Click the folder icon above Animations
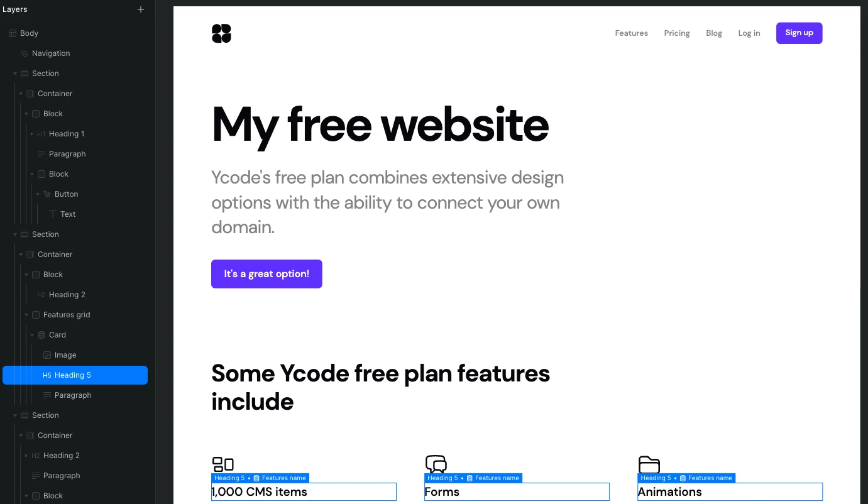 point(649,464)
